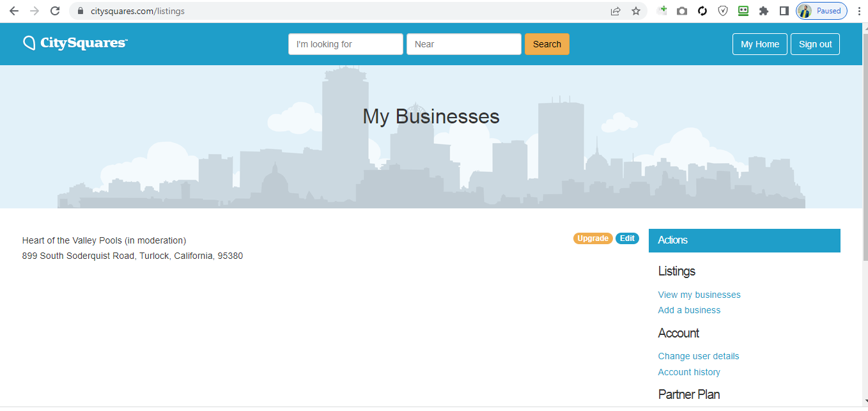The height and width of the screenshot is (411, 868).
Task: Click the orange Search button
Action: 547,44
